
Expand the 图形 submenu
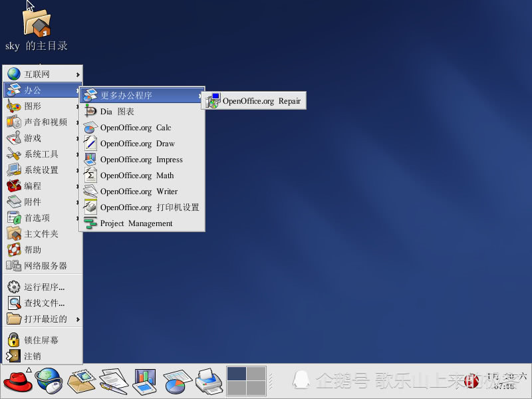43,106
